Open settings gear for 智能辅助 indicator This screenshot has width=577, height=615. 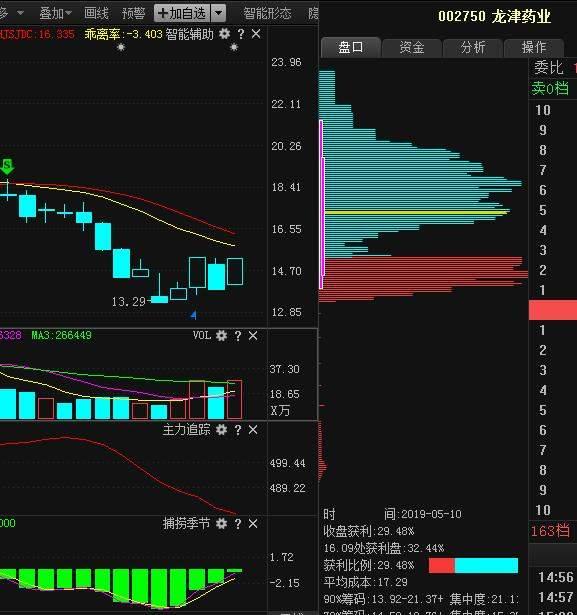(x=224, y=34)
